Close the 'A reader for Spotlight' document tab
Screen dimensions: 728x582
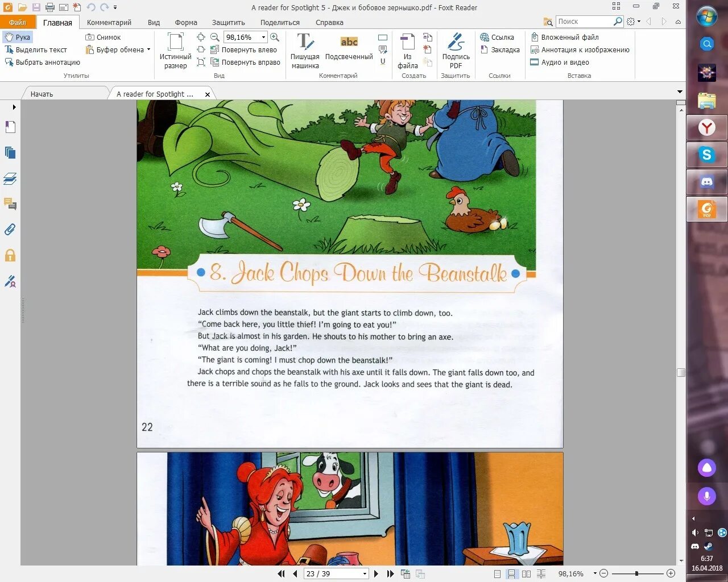tap(207, 94)
